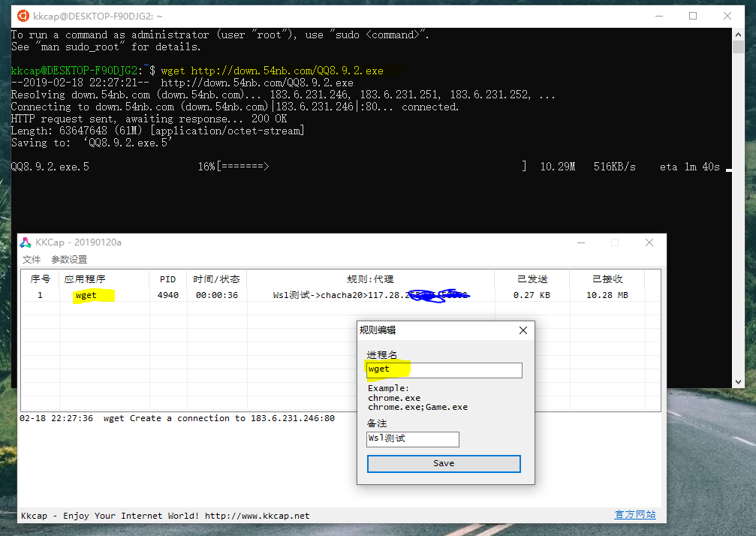The height and width of the screenshot is (536, 756).
Task: Click the 序号 column header
Action: coord(40,279)
